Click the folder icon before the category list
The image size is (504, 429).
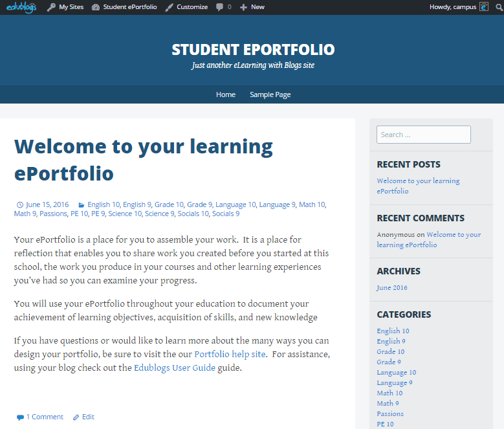[82, 204]
